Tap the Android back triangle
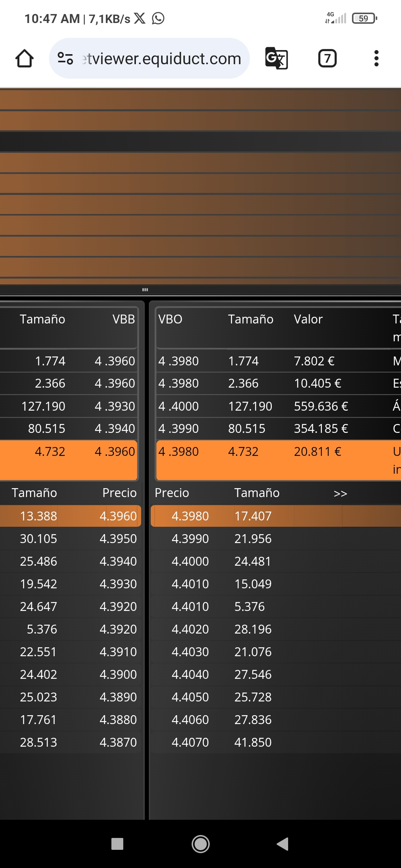The image size is (401, 868). [283, 844]
